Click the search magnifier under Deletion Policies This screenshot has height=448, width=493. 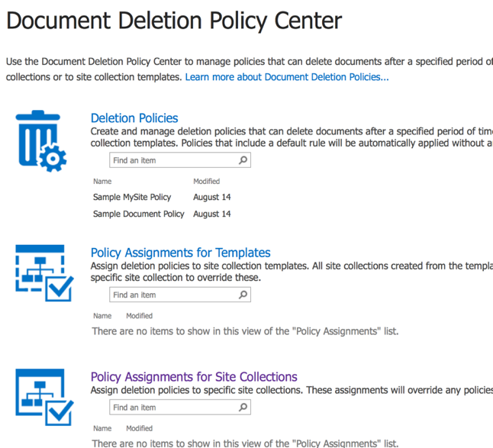click(243, 160)
